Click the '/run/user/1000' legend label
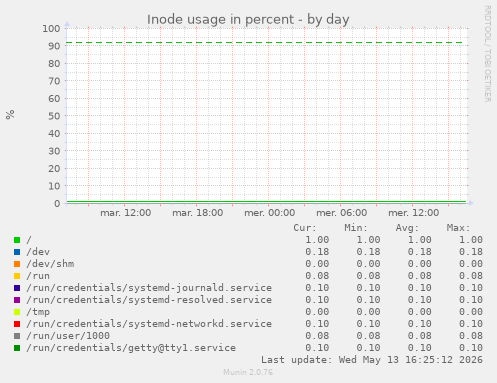This screenshot has width=497, height=383. [68, 336]
